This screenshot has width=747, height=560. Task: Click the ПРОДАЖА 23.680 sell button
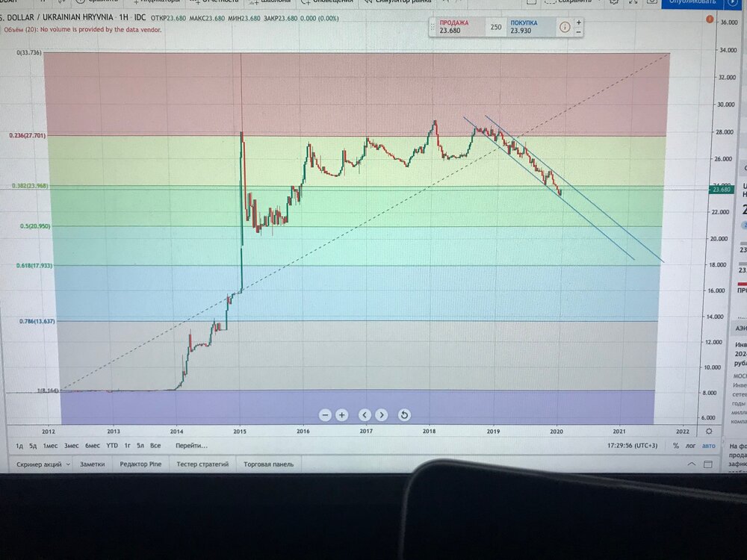(x=459, y=27)
